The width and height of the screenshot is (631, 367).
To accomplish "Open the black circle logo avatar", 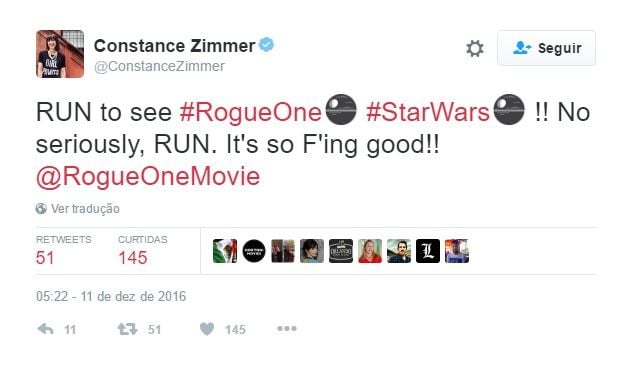I will 254,251.
